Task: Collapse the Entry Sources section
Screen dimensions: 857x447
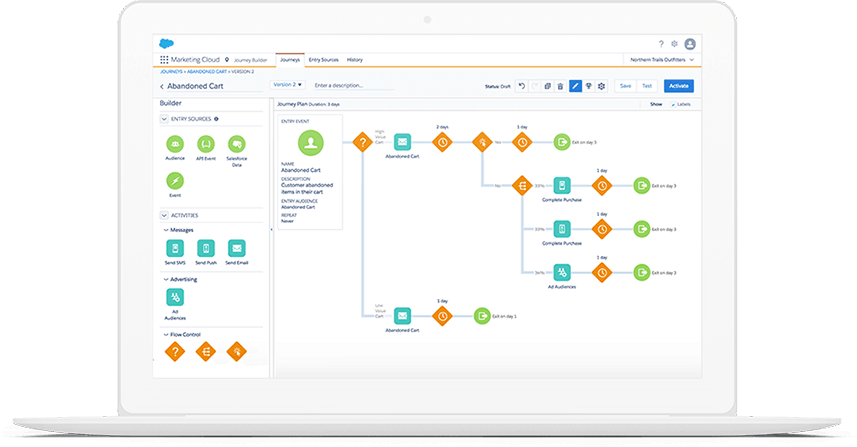Action: pos(164,119)
